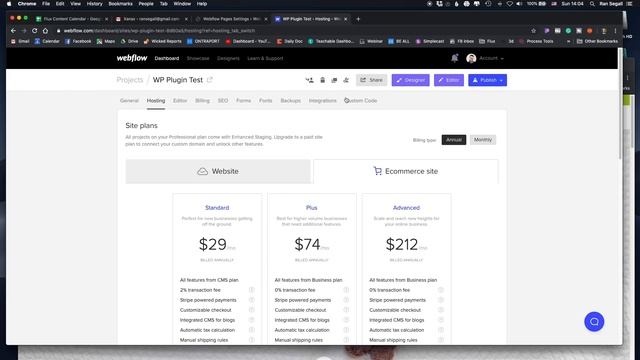Click the browser address bar URL
The image size is (640, 360).
tap(159, 31)
